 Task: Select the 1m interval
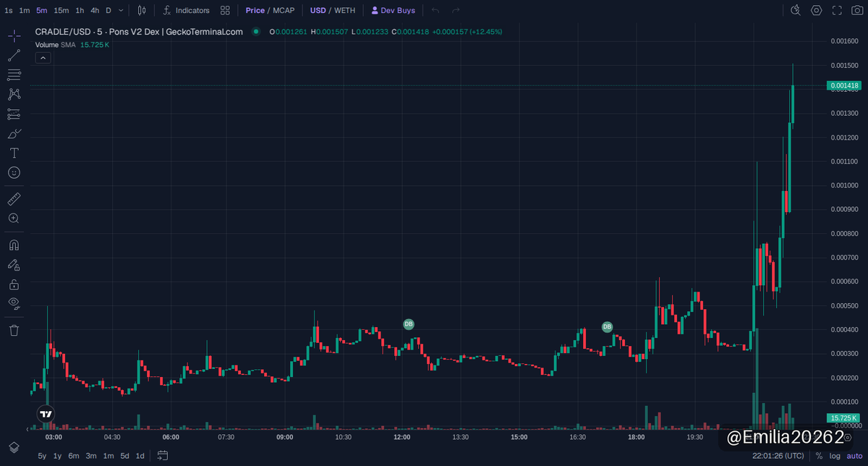25,11
